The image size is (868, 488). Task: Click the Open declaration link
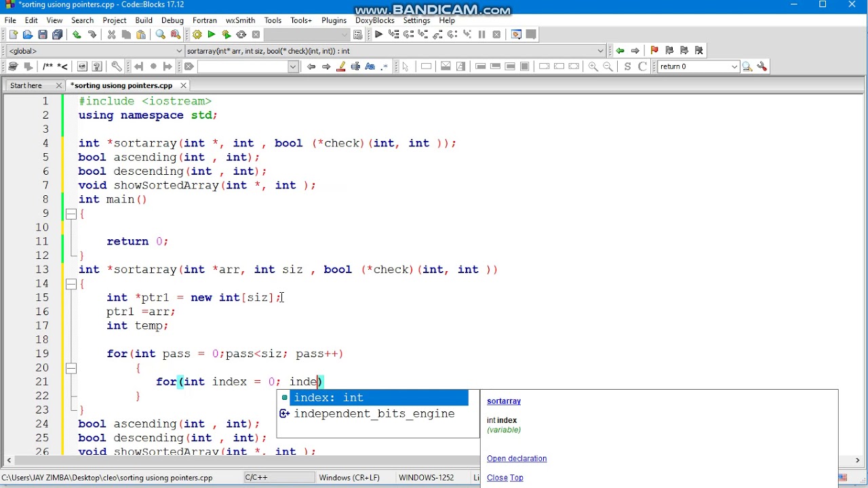[517, 459]
